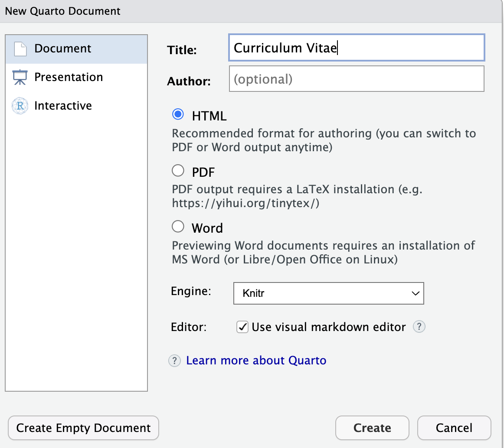The image size is (504, 448).
Task: Click question mark icon beside Learn more
Action: pos(174,360)
